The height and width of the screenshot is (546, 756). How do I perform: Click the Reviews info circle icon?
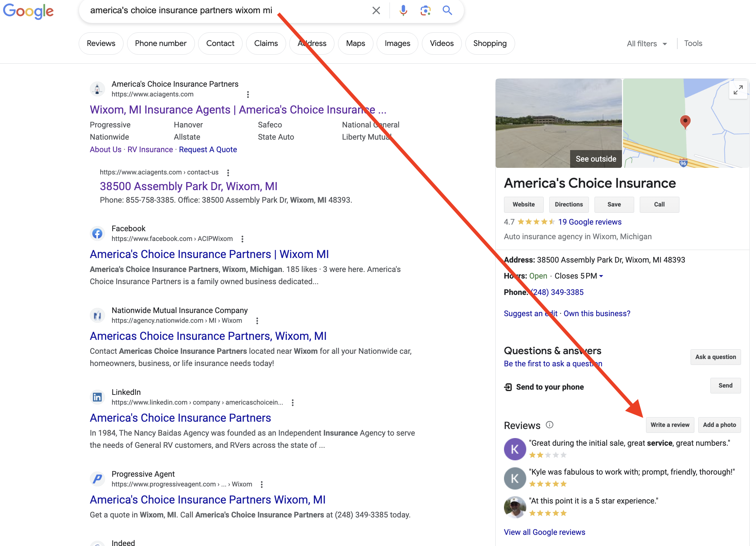[x=550, y=425]
